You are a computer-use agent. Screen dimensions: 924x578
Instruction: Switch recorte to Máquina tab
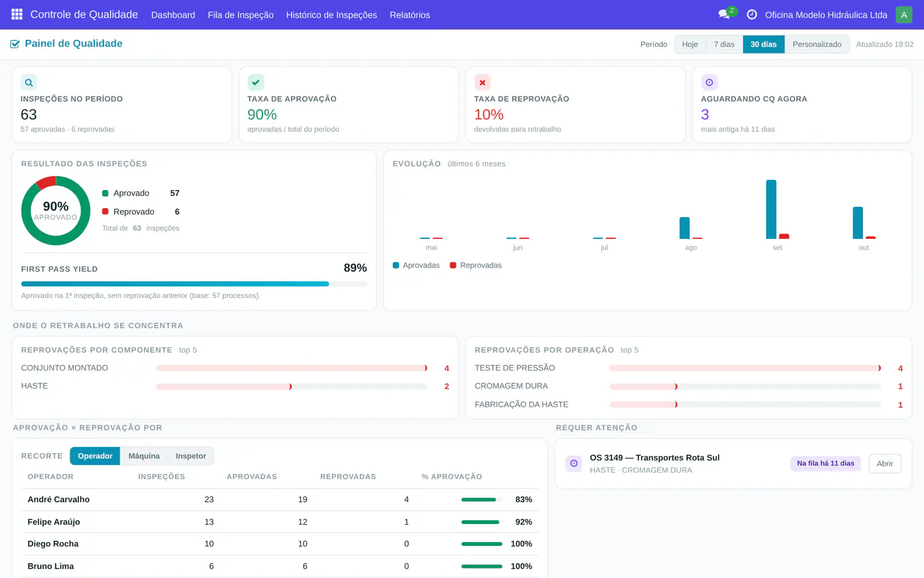(x=144, y=456)
